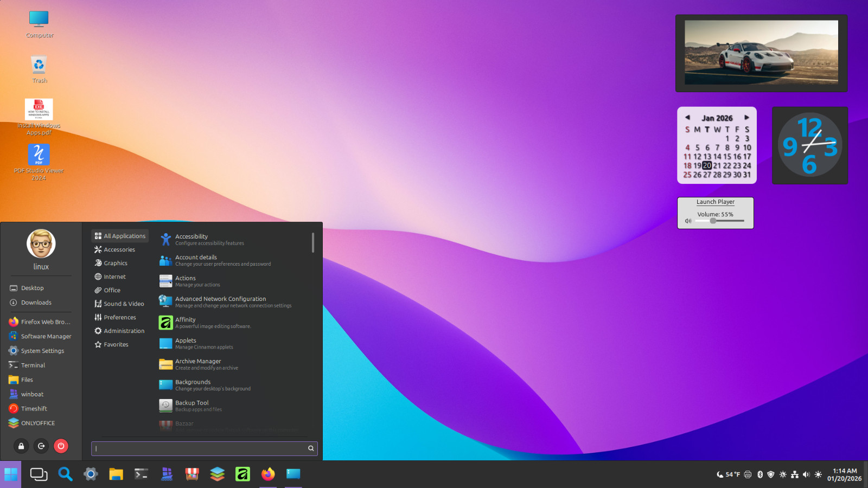This screenshot has height=488, width=868.
Task: Open Actions in the application list
Action: 233,281
